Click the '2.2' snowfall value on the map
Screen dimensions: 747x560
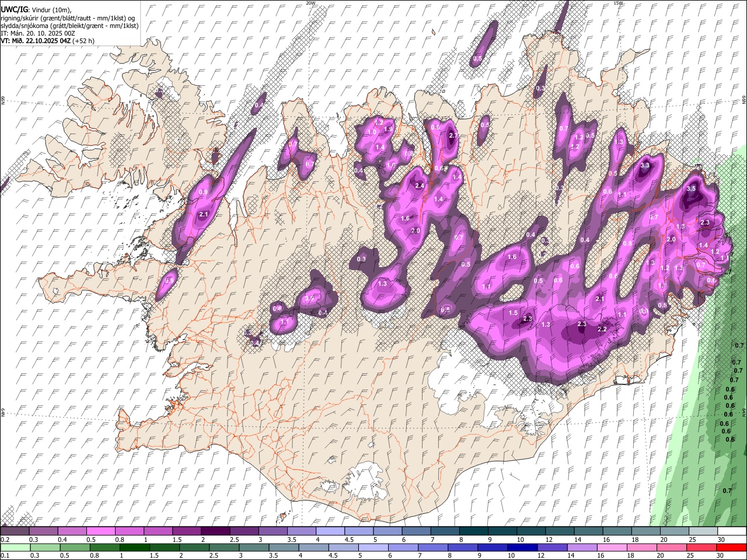click(x=603, y=329)
